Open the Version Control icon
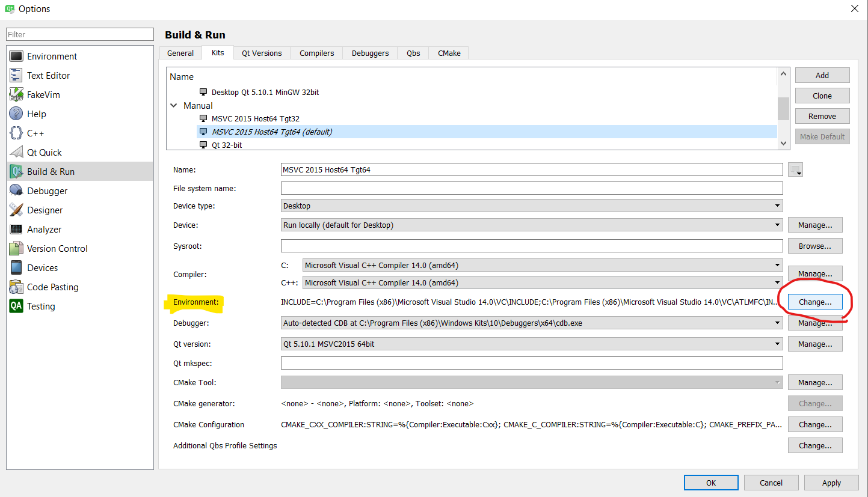The image size is (868, 497). click(16, 248)
